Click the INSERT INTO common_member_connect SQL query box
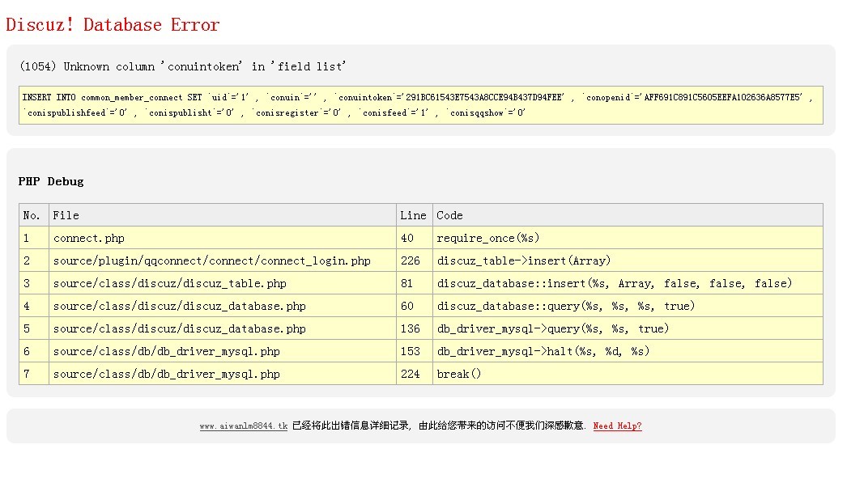The width and height of the screenshot is (864, 504). (421, 105)
